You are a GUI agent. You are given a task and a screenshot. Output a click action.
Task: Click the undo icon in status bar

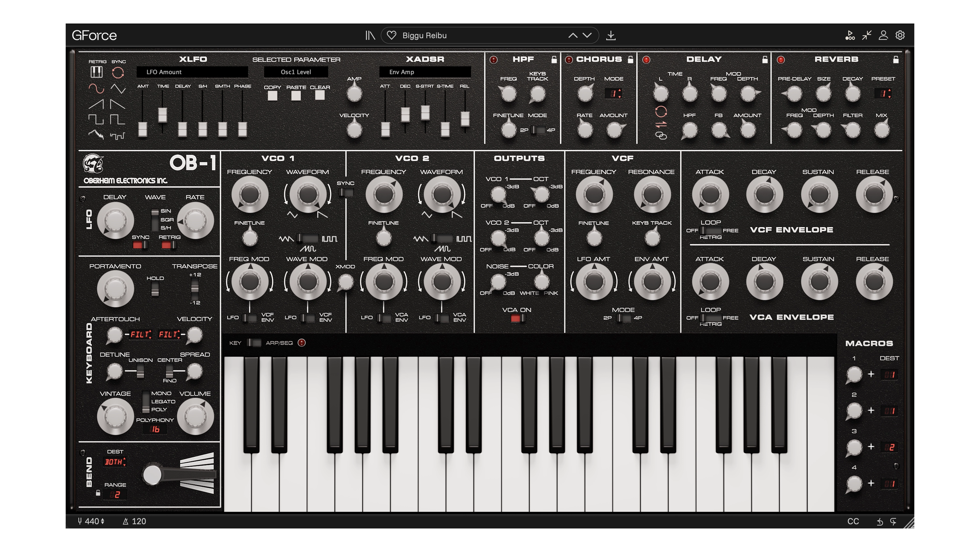(x=880, y=522)
